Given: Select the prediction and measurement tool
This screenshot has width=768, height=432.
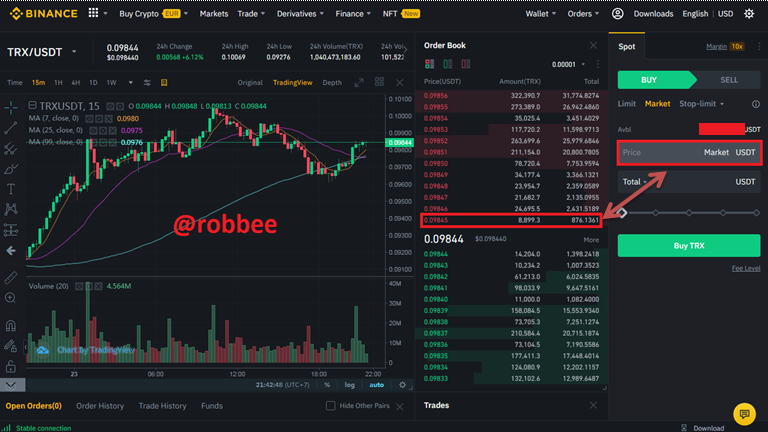Looking at the screenshot, I should point(11,230).
